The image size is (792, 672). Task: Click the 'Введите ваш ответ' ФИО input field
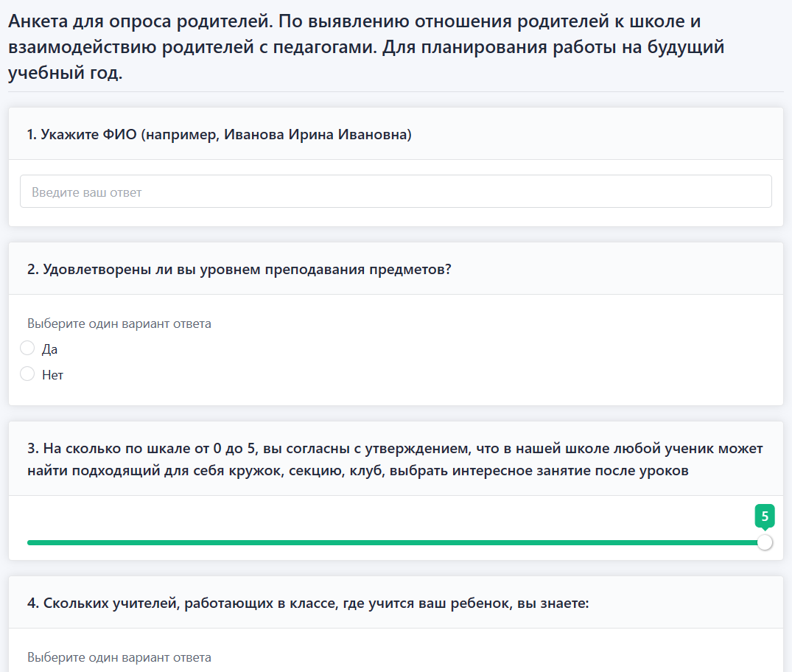click(396, 192)
